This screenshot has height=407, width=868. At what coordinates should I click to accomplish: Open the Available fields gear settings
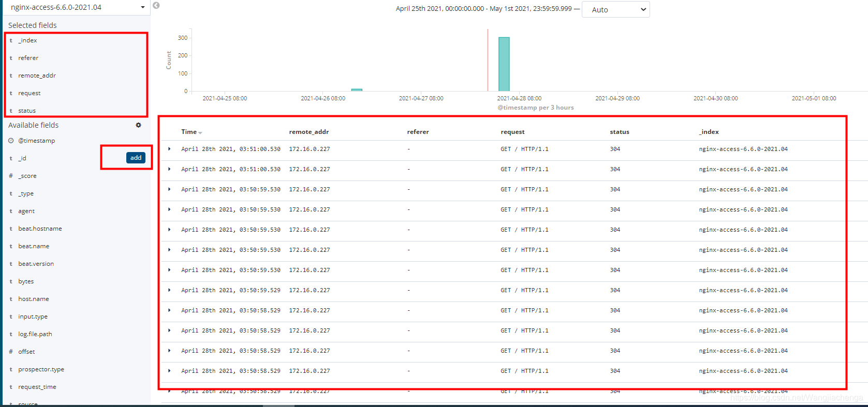(x=138, y=125)
